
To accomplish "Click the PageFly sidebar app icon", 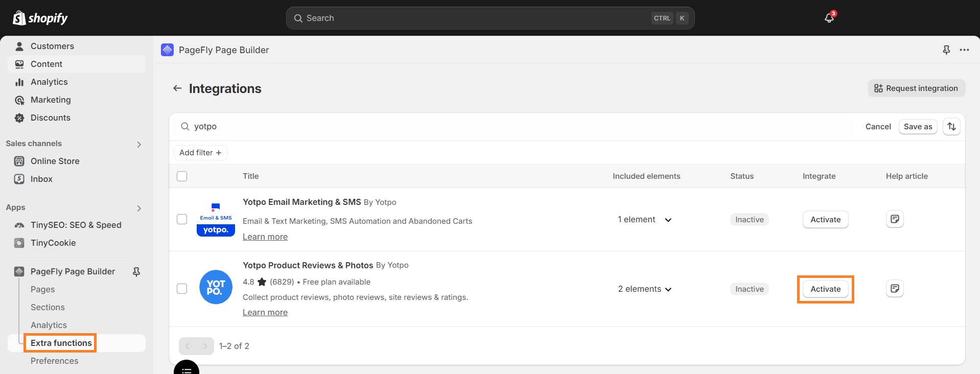I will [x=19, y=271].
